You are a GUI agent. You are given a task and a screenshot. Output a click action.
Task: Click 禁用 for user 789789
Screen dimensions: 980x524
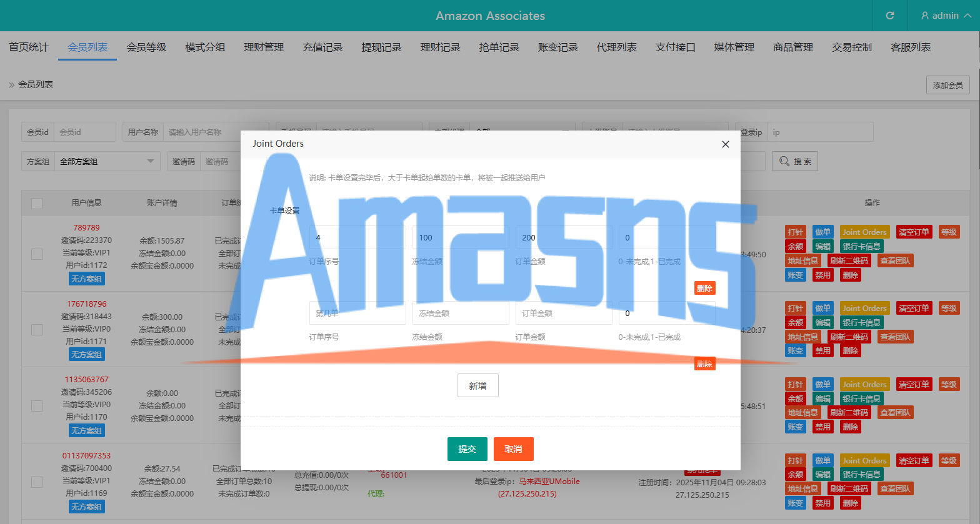(x=822, y=275)
